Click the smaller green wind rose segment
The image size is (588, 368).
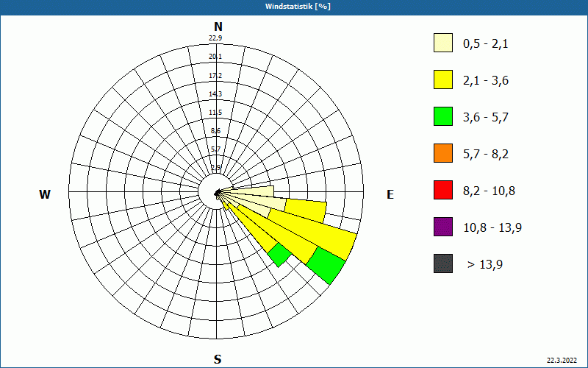(x=280, y=255)
